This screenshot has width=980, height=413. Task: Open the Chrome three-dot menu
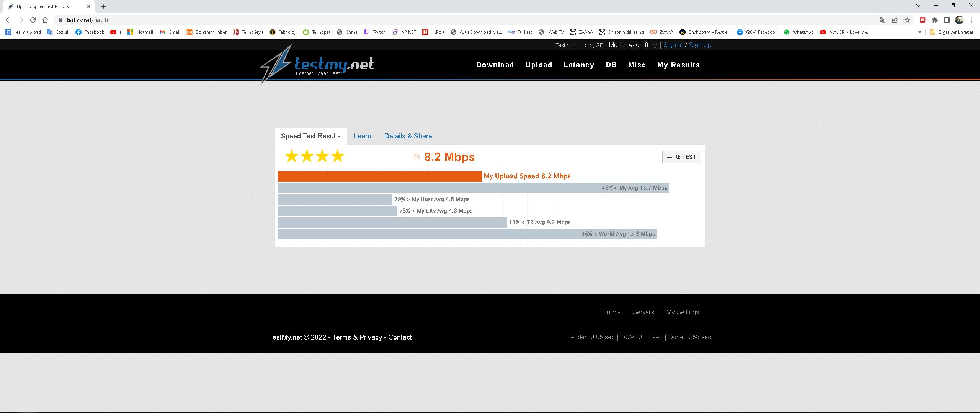point(972,20)
